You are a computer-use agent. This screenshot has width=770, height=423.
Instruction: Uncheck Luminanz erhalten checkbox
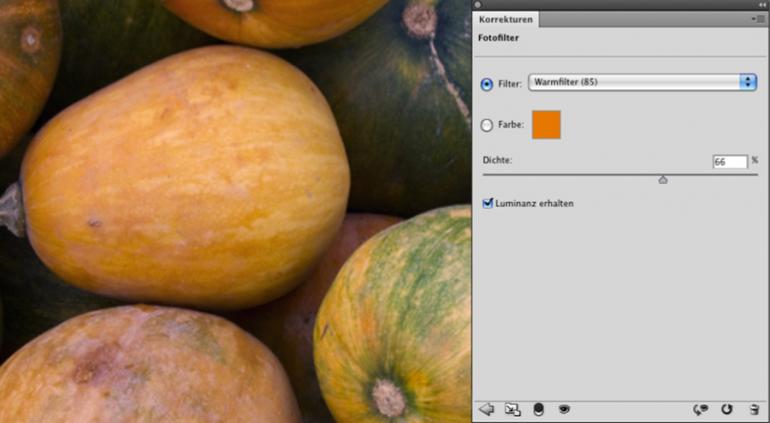click(x=488, y=203)
